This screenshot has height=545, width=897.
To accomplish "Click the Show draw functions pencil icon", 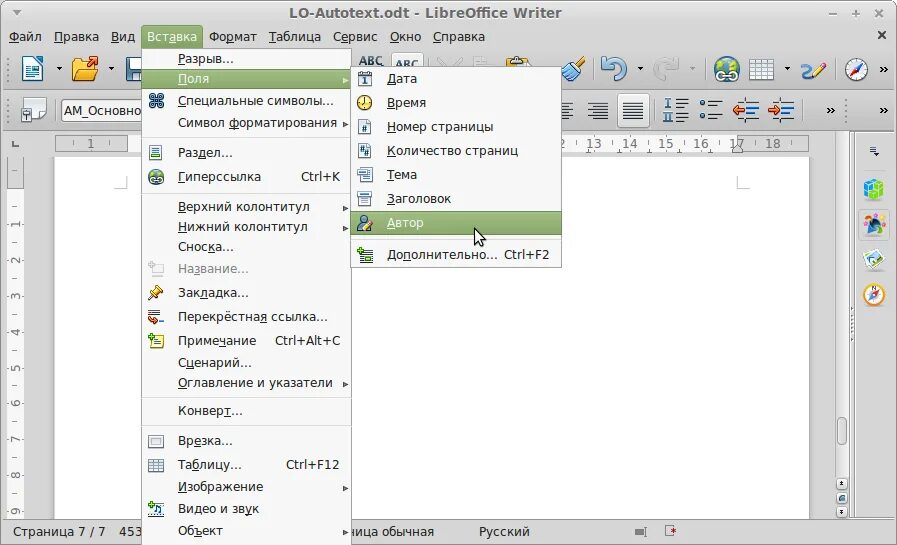I will pos(813,69).
